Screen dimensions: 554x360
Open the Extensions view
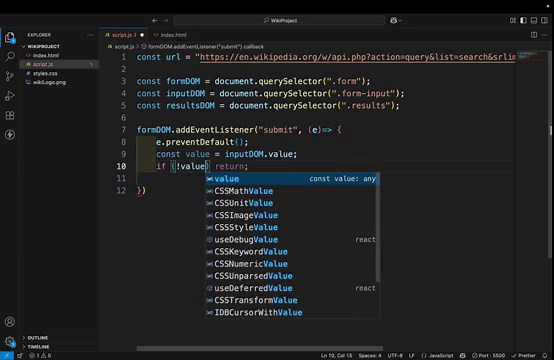coord(10,115)
